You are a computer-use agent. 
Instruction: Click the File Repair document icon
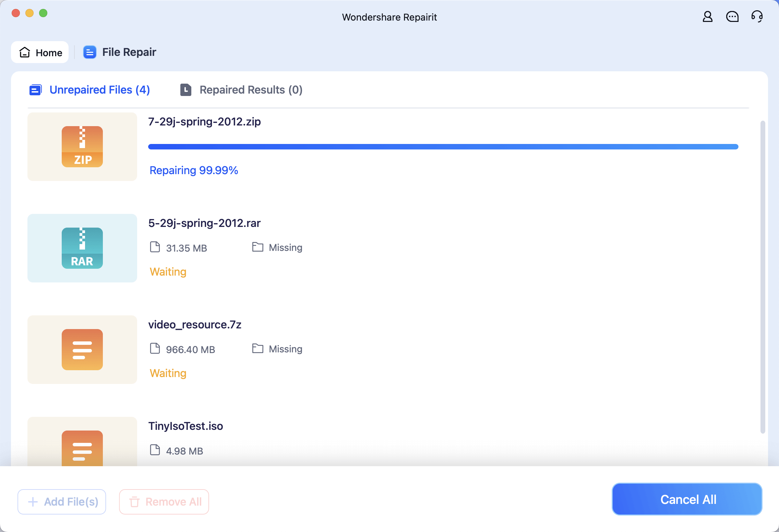click(90, 52)
